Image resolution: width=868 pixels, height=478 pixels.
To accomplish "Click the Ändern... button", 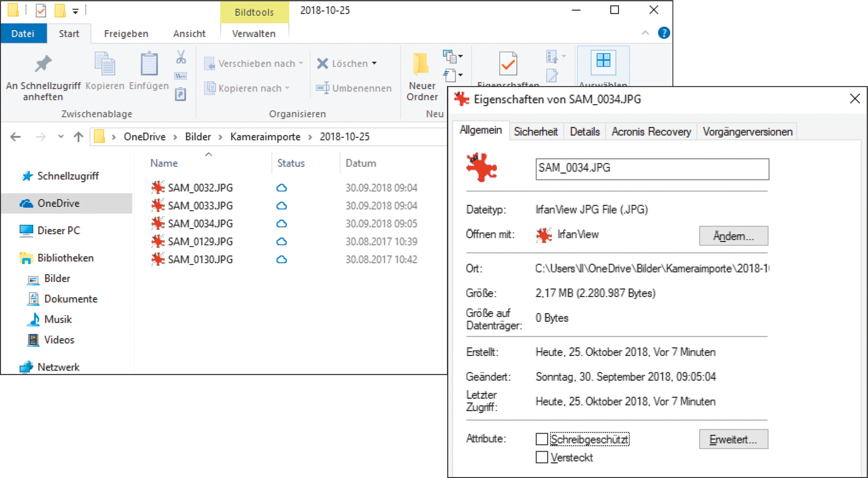I will [x=733, y=236].
